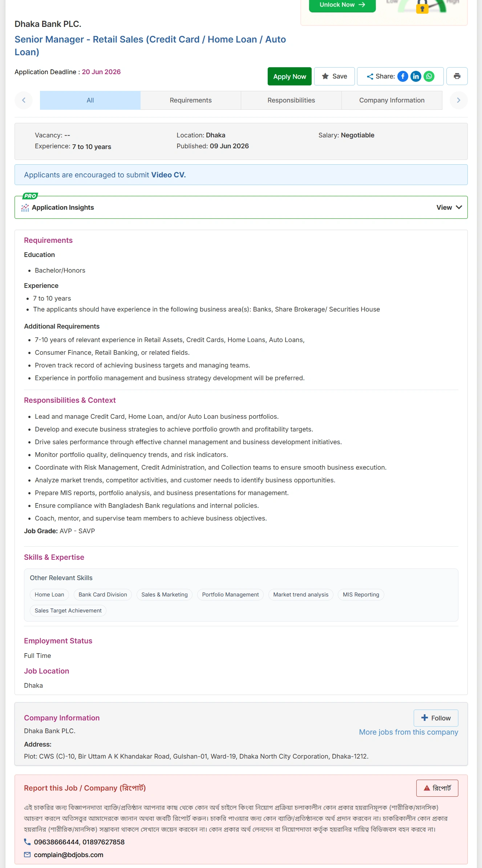This screenshot has width=482, height=868.
Task: Select the Responsibilities tab
Action: point(291,100)
